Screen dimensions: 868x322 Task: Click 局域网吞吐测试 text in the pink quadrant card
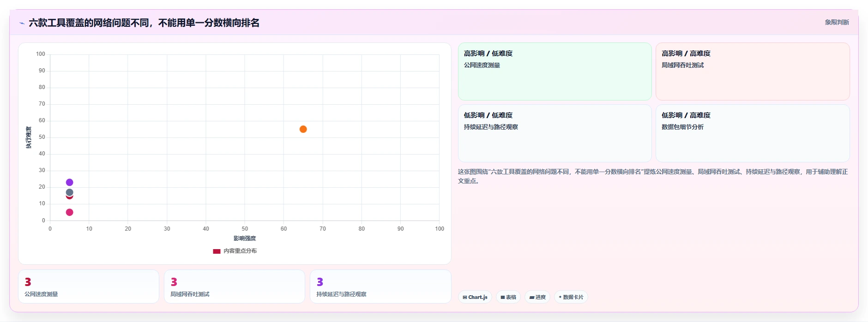coord(683,66)
